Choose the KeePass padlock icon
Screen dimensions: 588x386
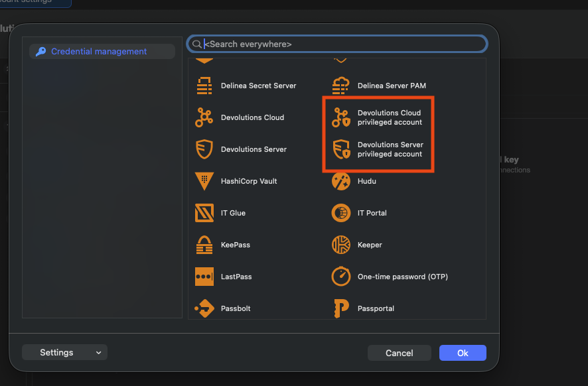pyautogui.click(x=204, y=245)
